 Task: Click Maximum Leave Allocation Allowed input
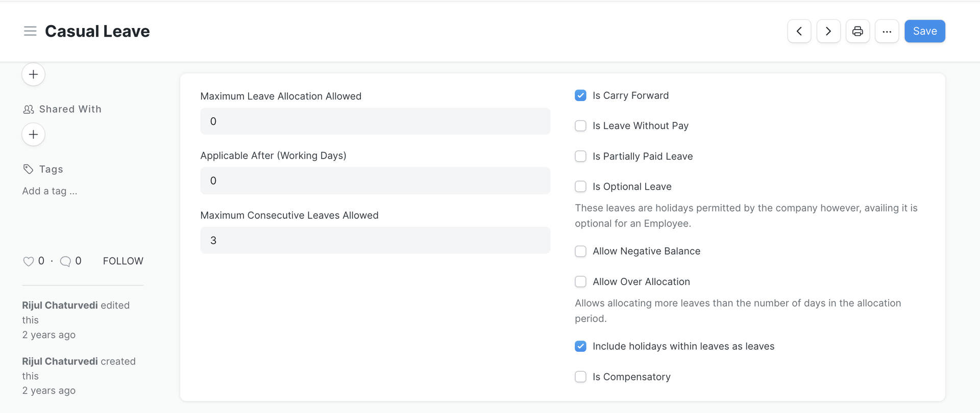[x=375, y=121]
